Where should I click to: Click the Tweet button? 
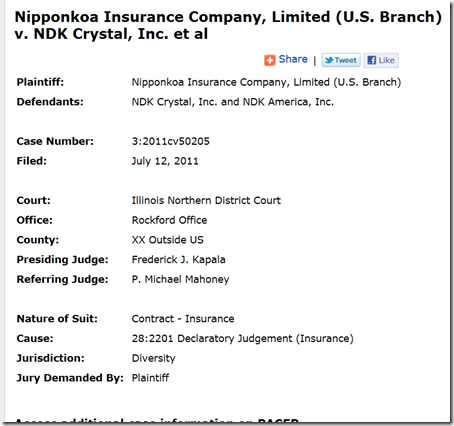point(341,60)
